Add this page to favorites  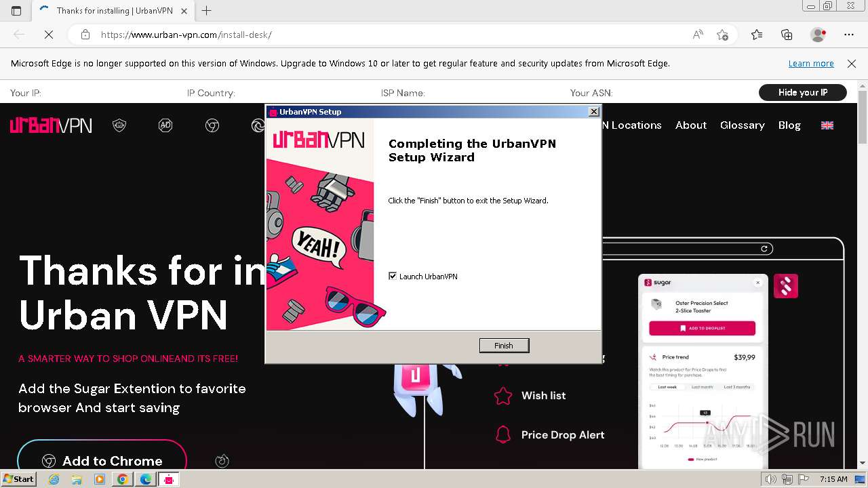(723, 35)
